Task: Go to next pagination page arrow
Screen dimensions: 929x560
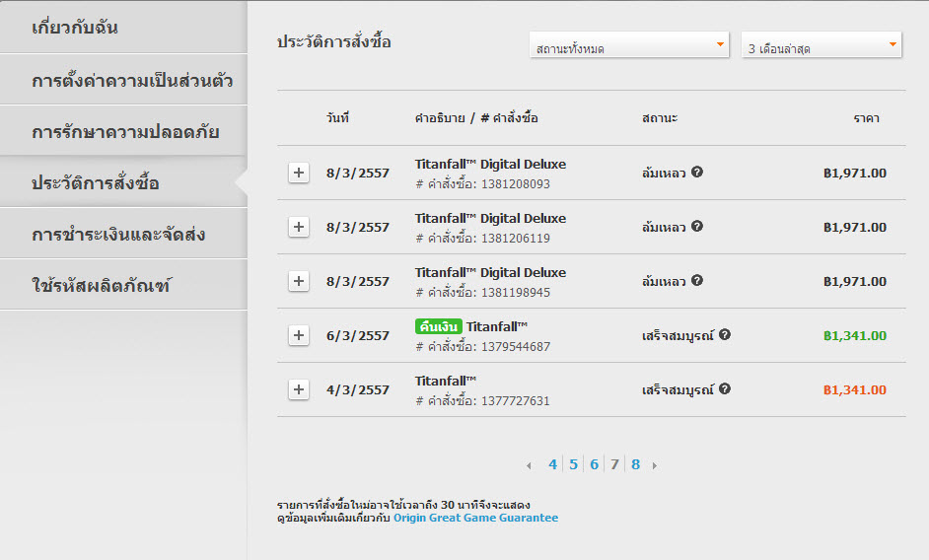Action: click(654, 465)
